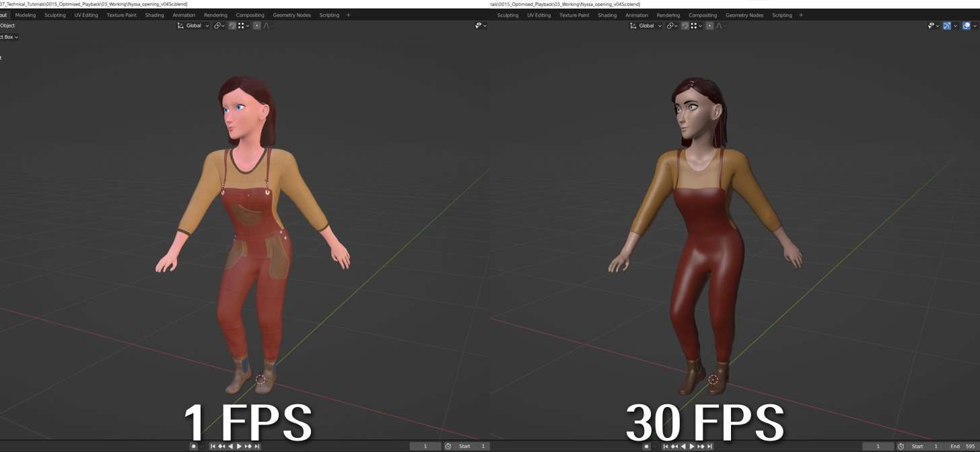
Task: Switch to Shading tab in left window
Action: point(155,15)
